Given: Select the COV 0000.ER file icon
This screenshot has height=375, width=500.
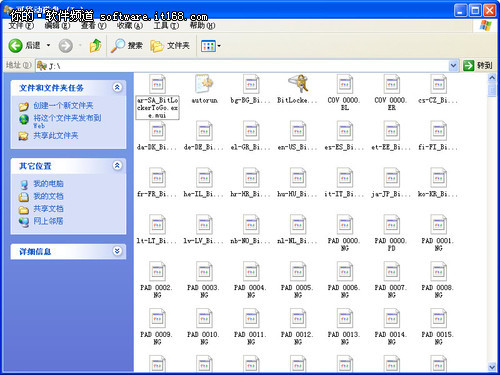Looking at the screenshot, I should tap(392, 84).
